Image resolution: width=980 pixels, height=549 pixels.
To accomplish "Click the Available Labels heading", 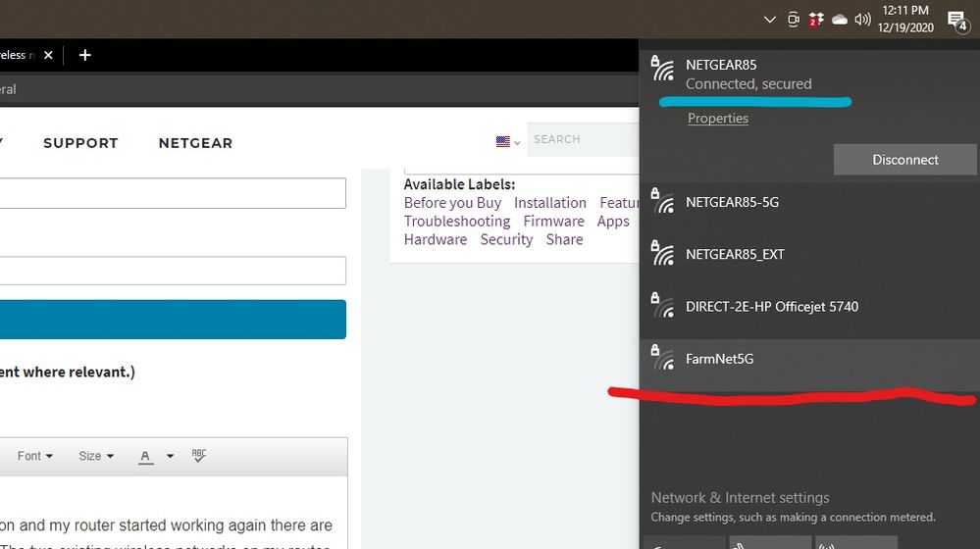I will click(459, 184).
